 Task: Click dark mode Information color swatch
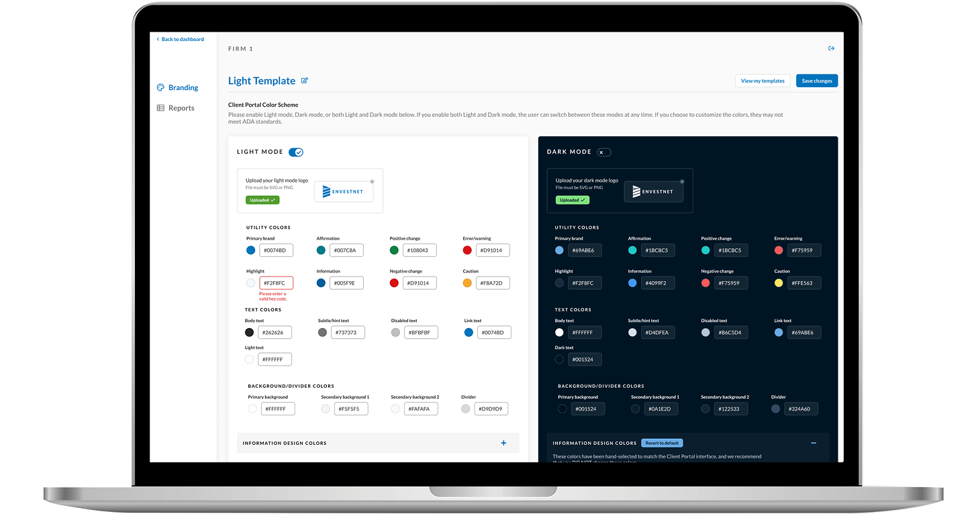pyautogui.click(x=633, y=283)
